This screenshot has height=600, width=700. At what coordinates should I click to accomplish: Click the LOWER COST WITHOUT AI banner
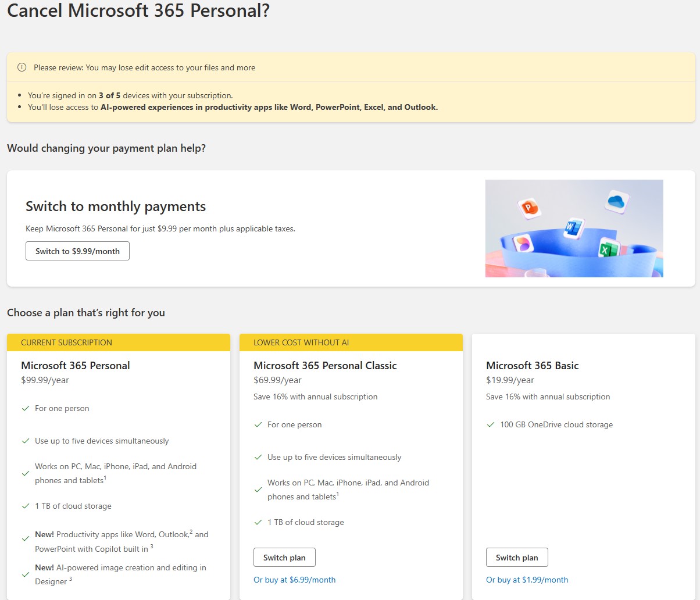point(351,342)
